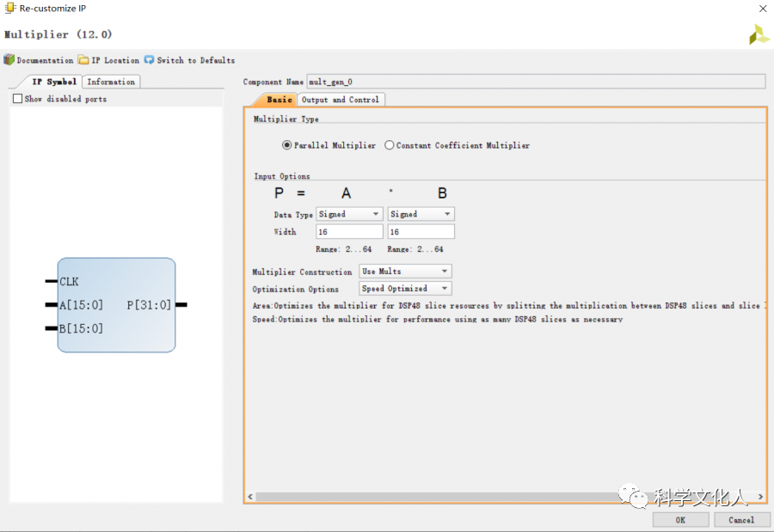Switch to Output and Control tab
This screenshot has width=774, height=532.
(340, 100)
